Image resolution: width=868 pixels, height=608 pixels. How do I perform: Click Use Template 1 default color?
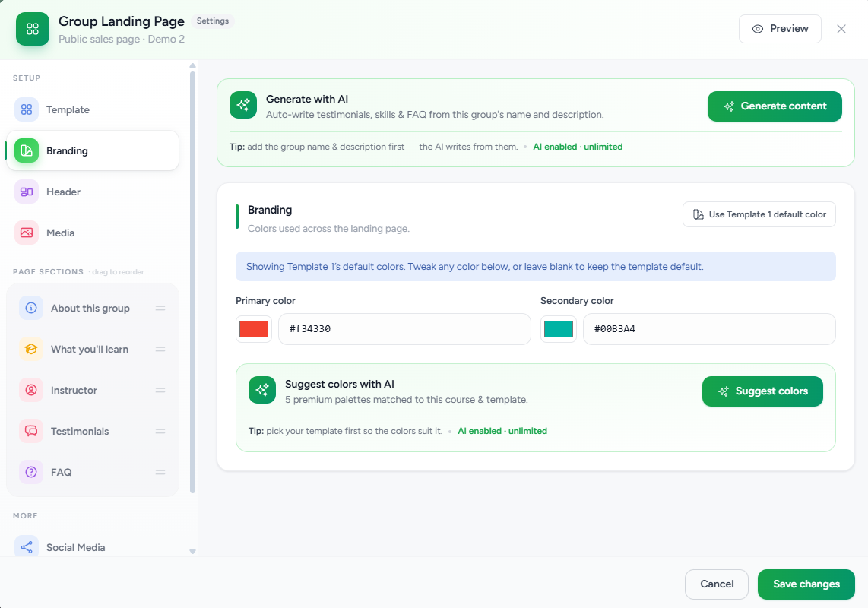click(x=759, y=214)
